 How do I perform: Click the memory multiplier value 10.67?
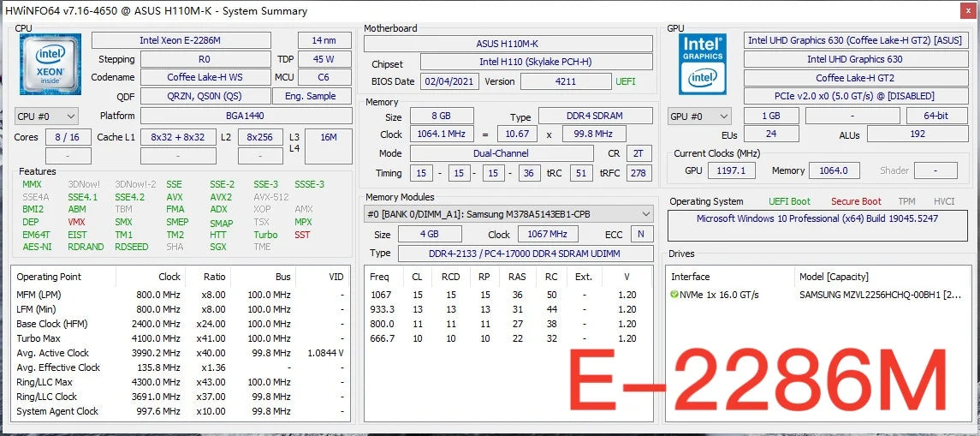(517, 134)
